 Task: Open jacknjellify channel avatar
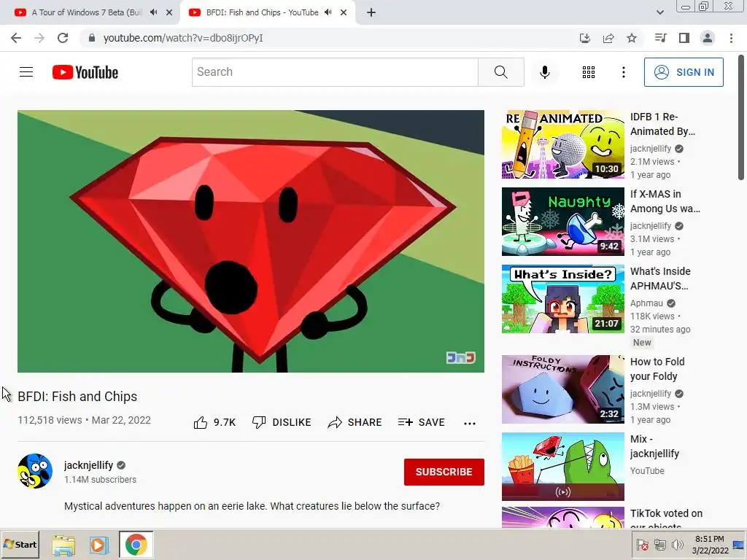(x=35, y=471)
